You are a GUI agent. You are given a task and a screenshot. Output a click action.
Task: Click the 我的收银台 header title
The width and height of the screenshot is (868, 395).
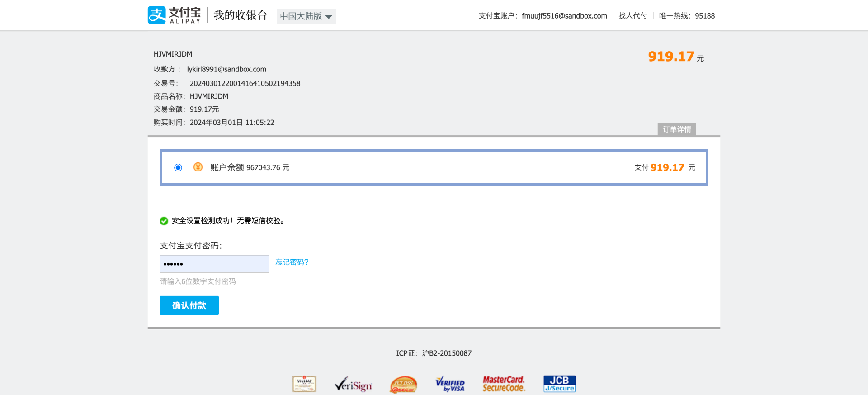(241, 15)
